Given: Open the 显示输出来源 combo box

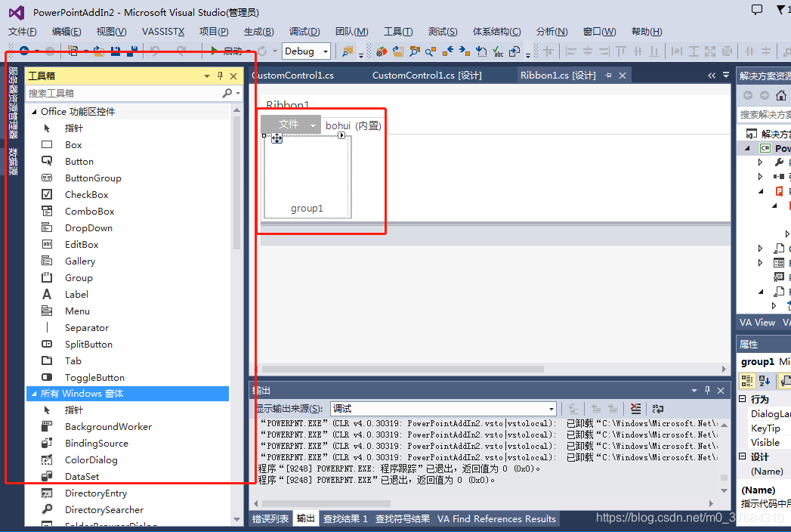Looking at the screenshot, I should click(x=443, y=408).
